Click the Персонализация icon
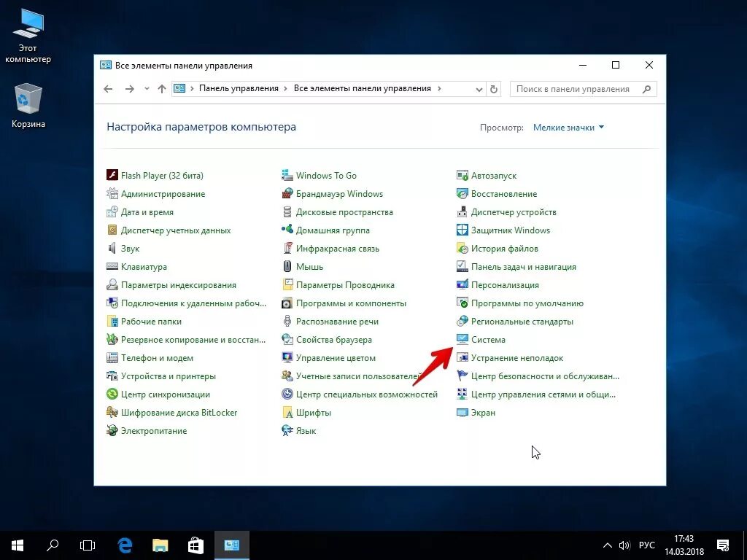Viewport: 747px width, 560px height. point(462,285)
